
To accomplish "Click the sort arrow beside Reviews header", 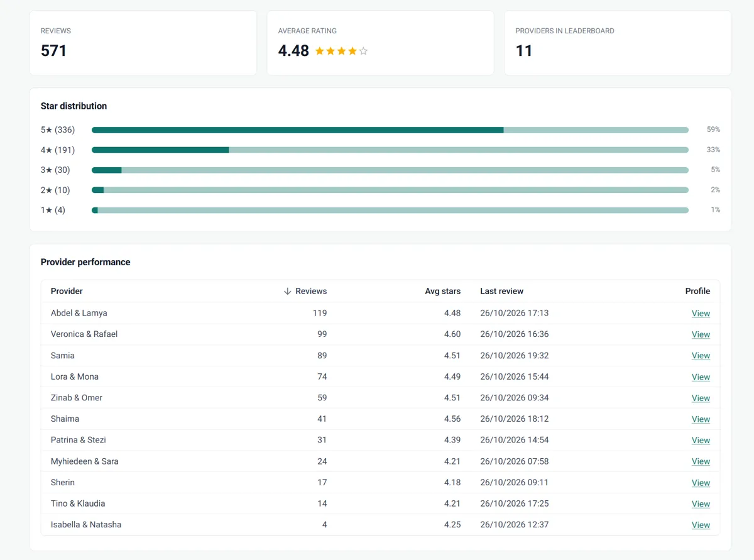I will click(x=288, y=291).
